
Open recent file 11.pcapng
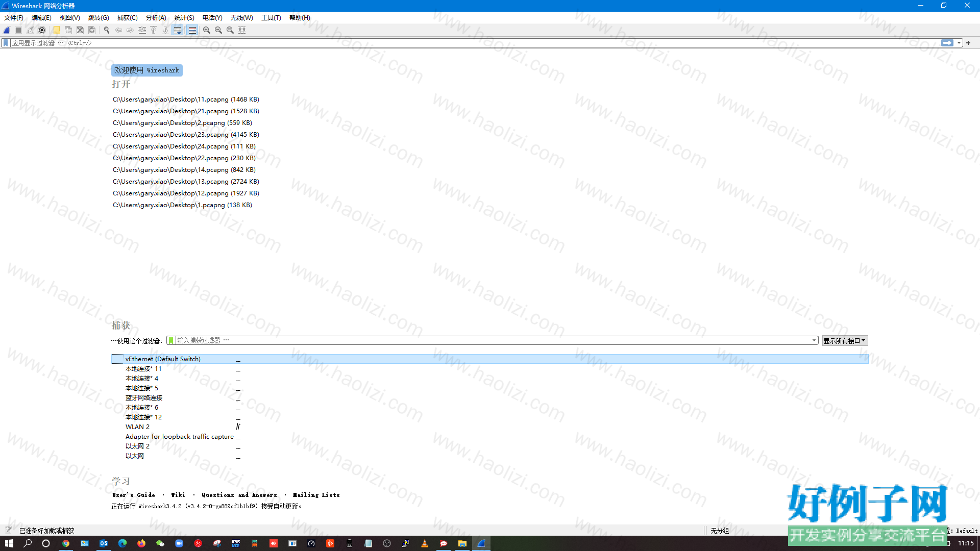tap(186, 99)
